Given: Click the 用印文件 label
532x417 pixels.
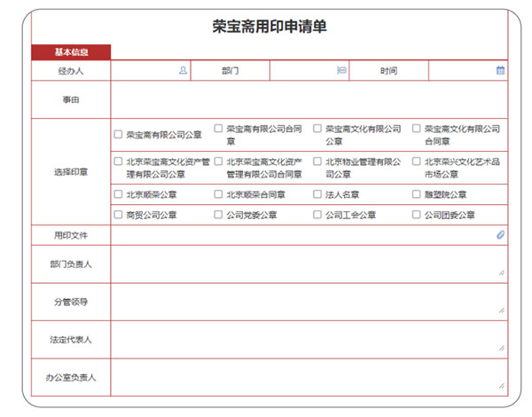Looking at the screenshot, I should pyautogui.click(x=71, y=235).
